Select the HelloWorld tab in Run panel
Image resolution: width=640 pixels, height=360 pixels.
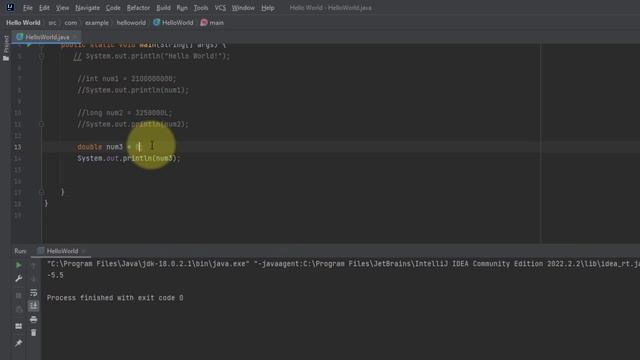click(62, 251)
